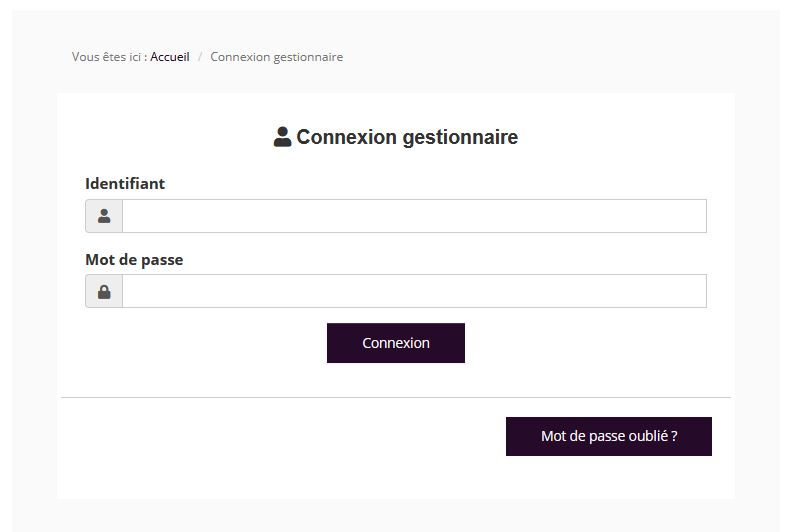Focus the Identifiant text input

[x=414, y=216]
